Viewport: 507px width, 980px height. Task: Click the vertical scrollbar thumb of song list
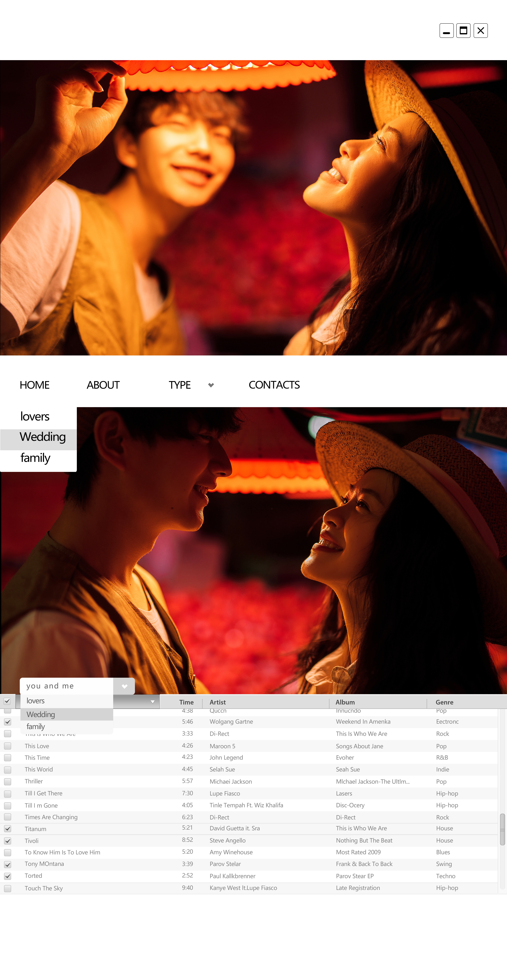pos(502,829)
